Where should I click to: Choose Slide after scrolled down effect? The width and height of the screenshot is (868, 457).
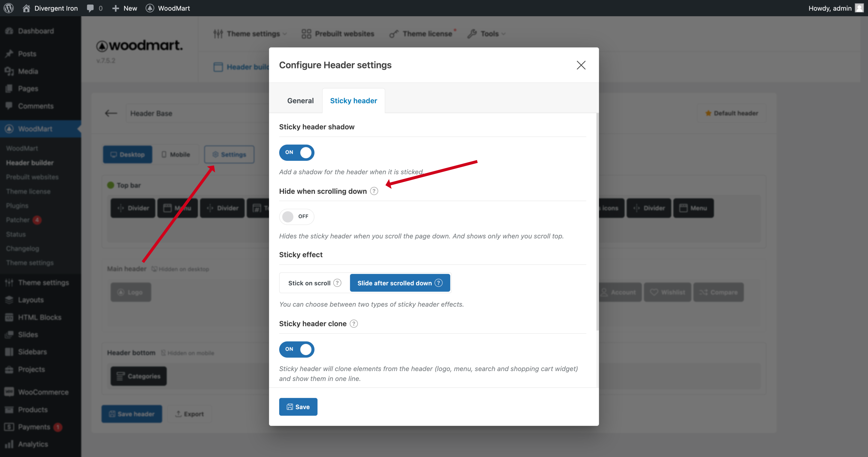click(400, 283)
